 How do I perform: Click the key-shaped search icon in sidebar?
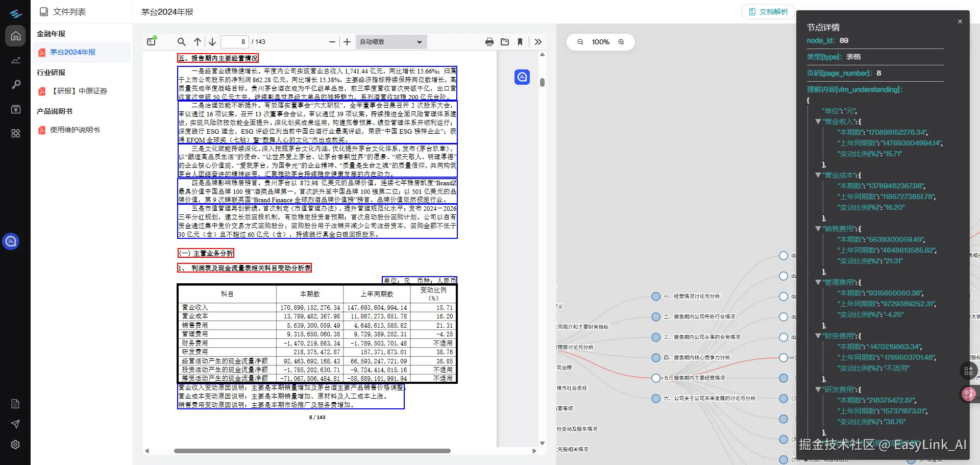point(16,85)
